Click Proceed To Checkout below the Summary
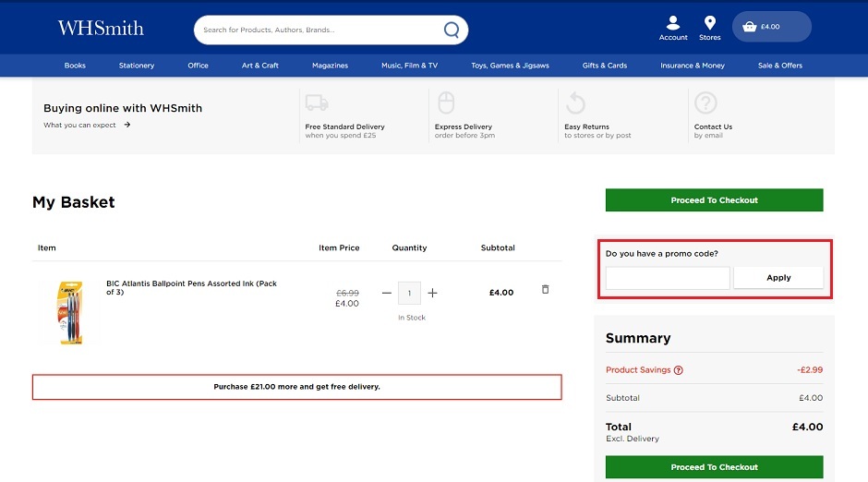This screenshot has width=868, height=482. [714, 467]
